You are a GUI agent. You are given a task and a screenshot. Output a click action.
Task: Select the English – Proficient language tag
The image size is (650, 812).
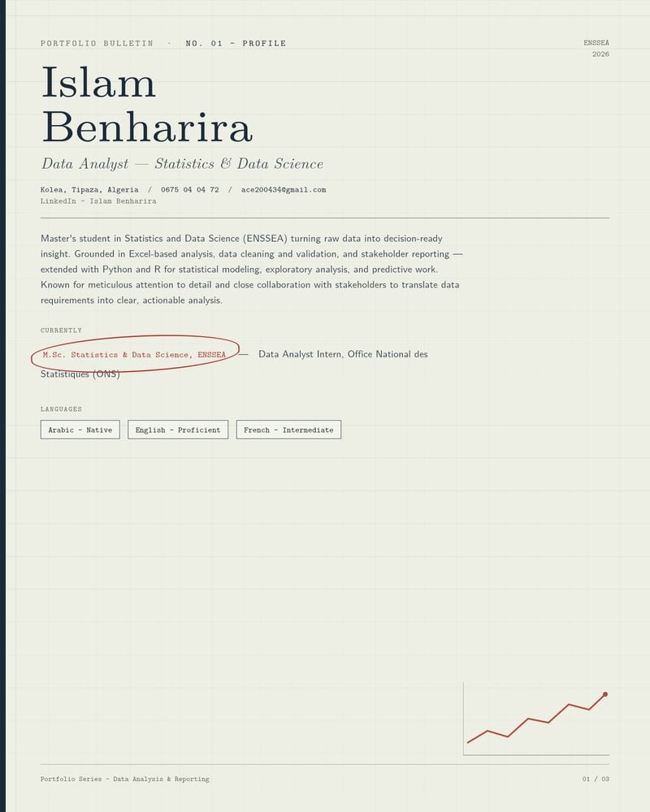[178, 430]
